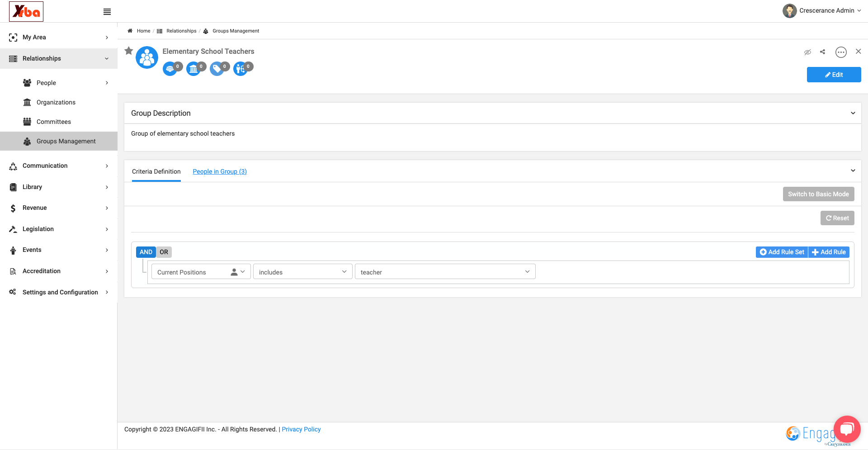Select the Criteria Definition tab
Screen dimensions: 868x450
click(x=156, y=171)
